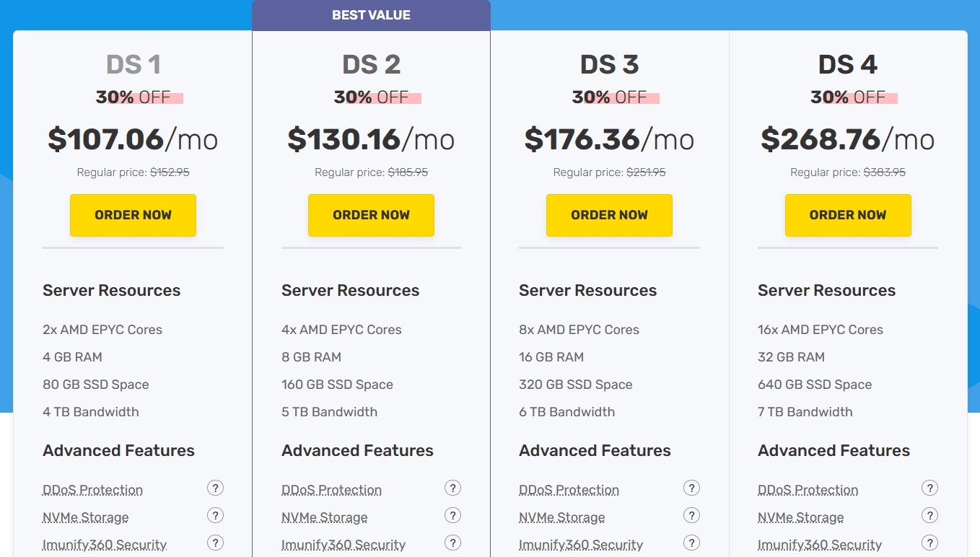Order the DS 2 best value plan
Image resolution: width=980 pixels, height=557 pixels.
tap(371, 215)
